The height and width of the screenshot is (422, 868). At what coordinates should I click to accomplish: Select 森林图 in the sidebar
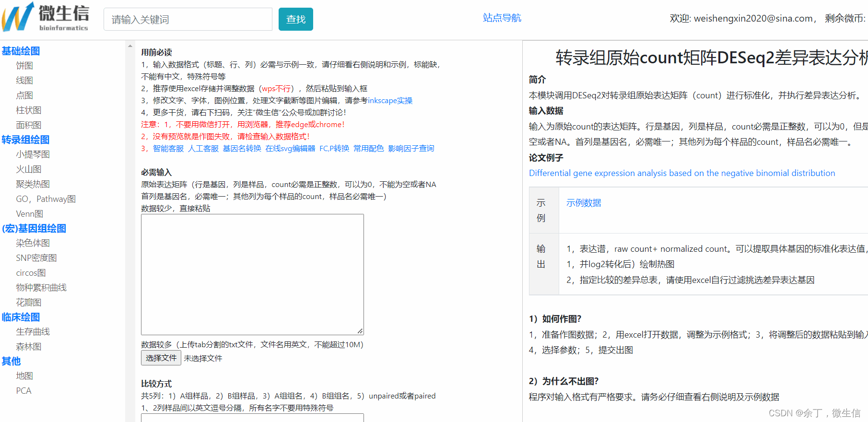click(x=29, y=347)
